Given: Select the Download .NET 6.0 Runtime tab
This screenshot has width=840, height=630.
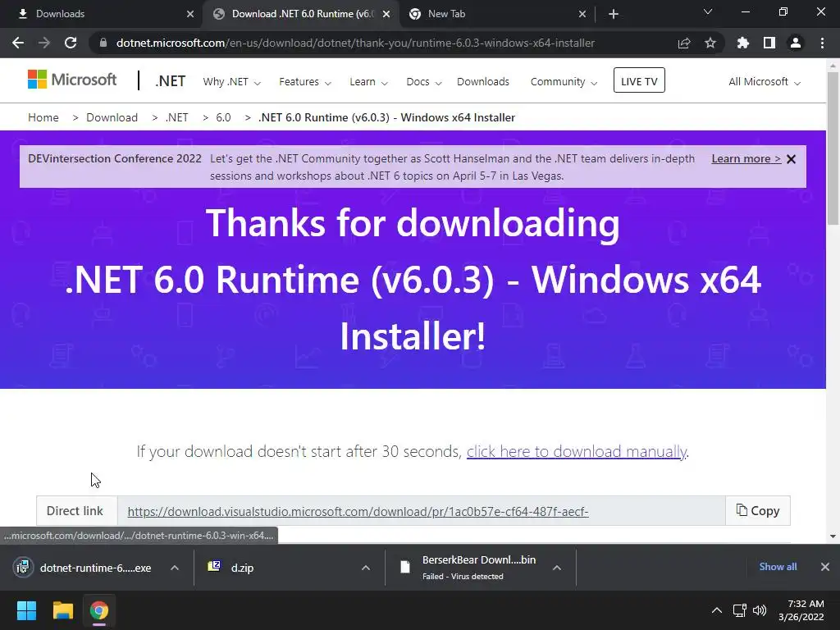Looking at the screenshot, I should pyautogui.click(x=300, y=14).
